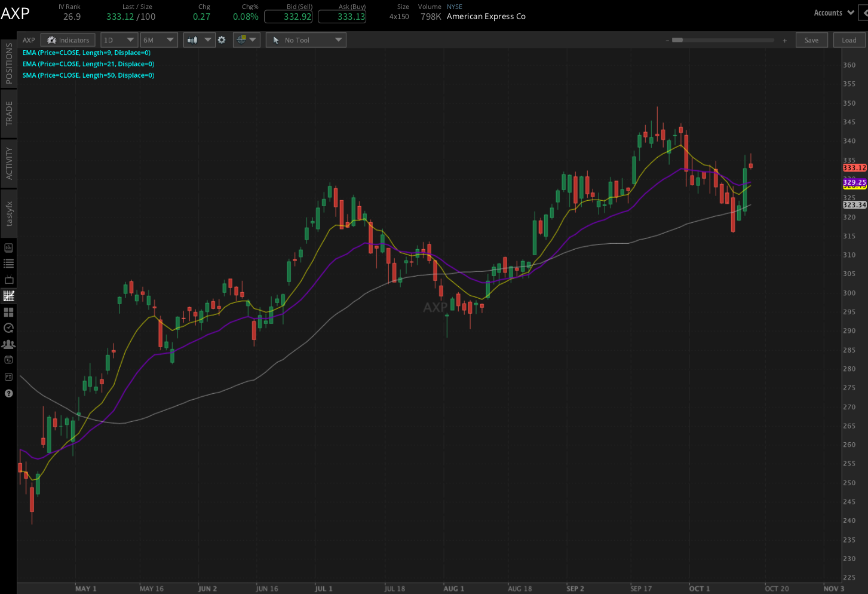Open the Indicators panel

click(x=68, y=39)
